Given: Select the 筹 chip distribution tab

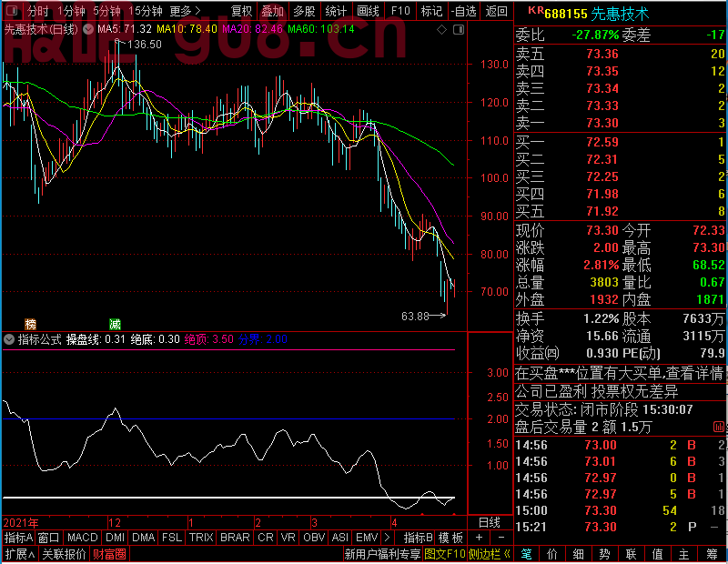Looking at the screenshot, I should 713,554.
